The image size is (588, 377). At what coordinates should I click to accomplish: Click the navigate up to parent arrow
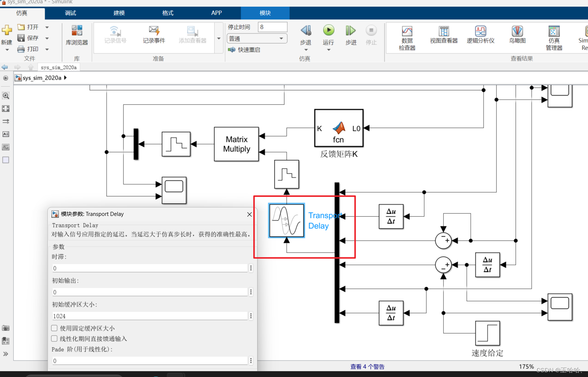(31, 67)
